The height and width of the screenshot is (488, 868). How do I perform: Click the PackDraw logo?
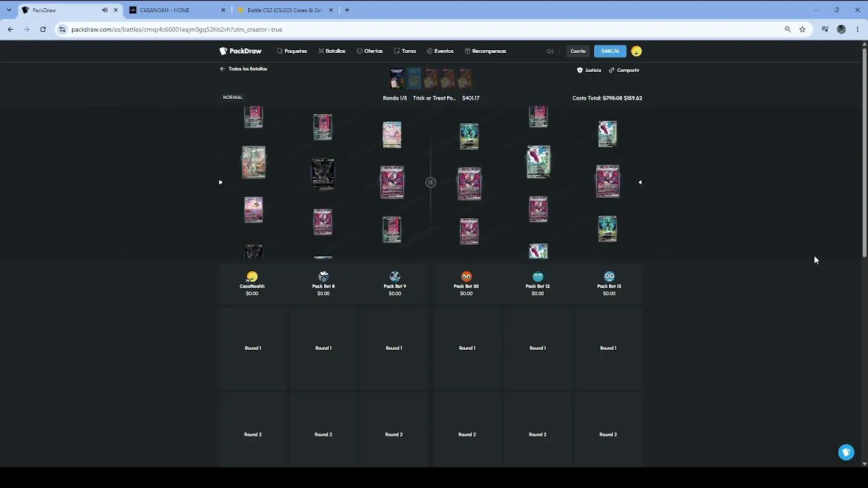(x=241, y=51)
